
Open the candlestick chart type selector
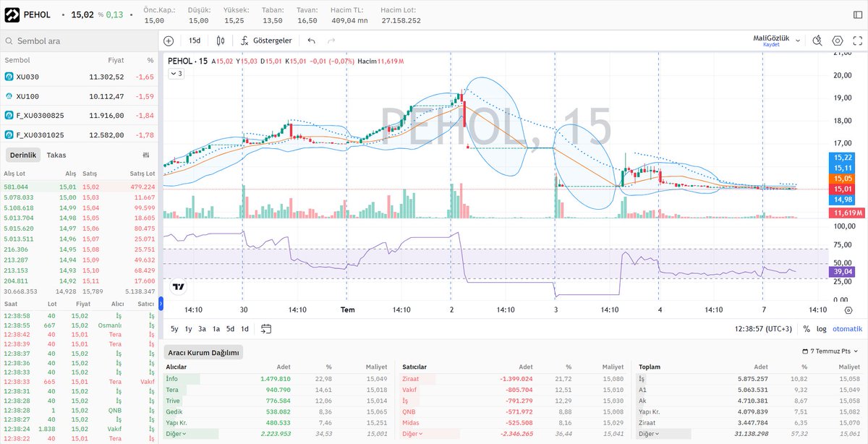point(221,41)
